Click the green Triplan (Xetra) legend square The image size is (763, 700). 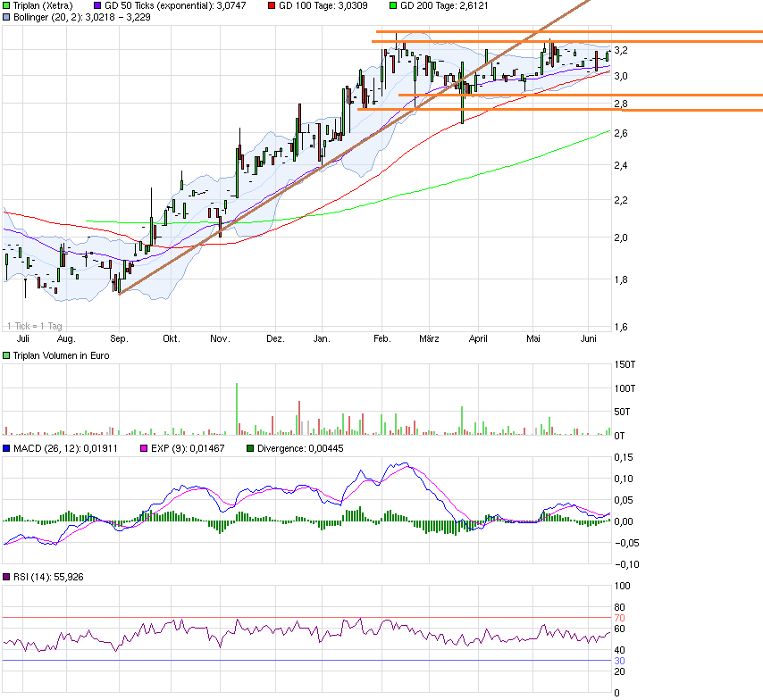coord(7,5)
